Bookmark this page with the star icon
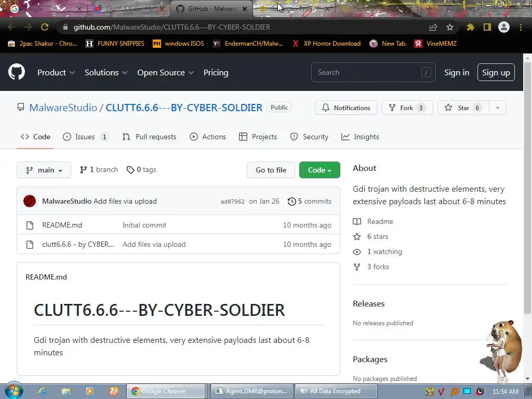The width and height of the screenshot is (532, 399). pos(449,27)
